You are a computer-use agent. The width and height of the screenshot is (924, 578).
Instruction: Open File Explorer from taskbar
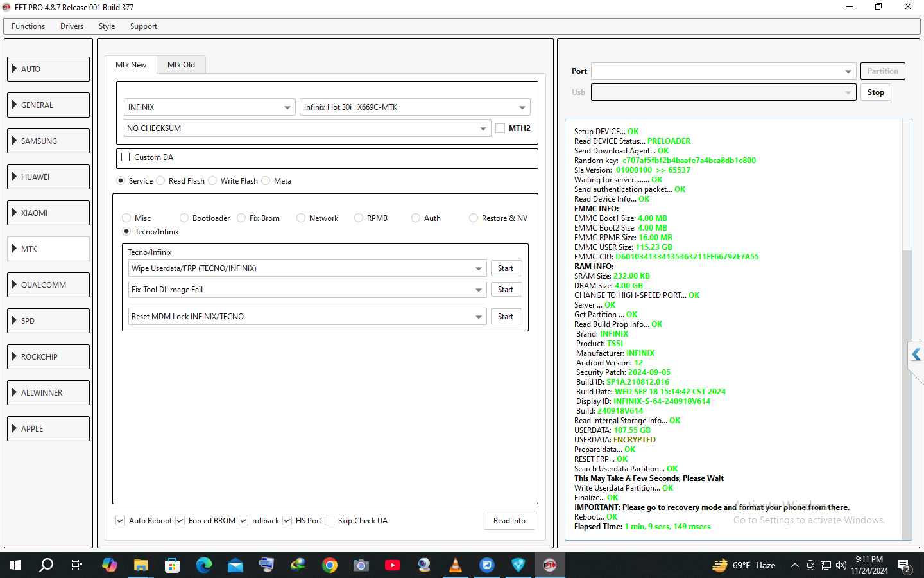(x=141, y=565)
